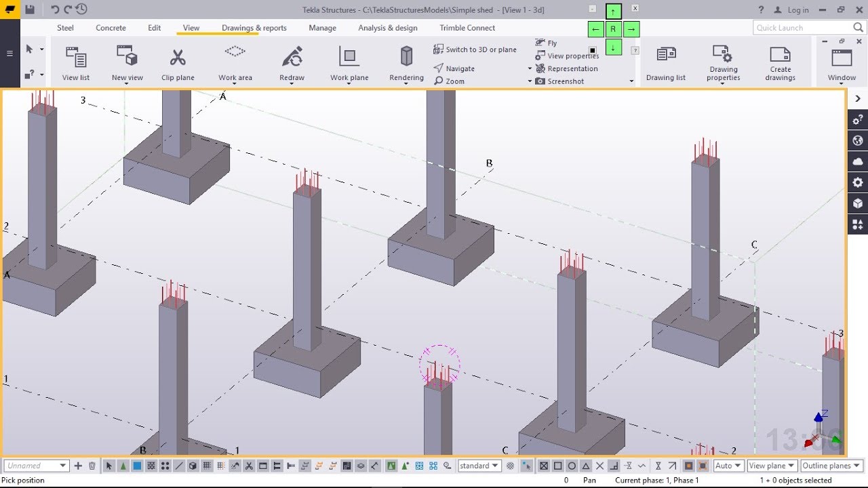Click the Representation command
The width and height of the screenshot is (868, 488).
click(567, 68)
